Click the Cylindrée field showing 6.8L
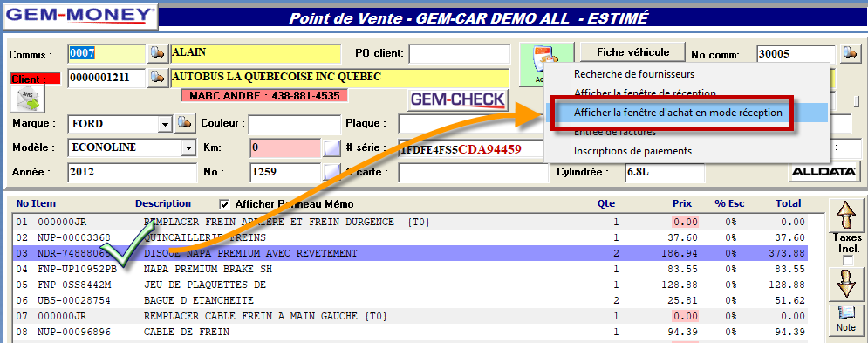868x343 pixels. (664, 172)
